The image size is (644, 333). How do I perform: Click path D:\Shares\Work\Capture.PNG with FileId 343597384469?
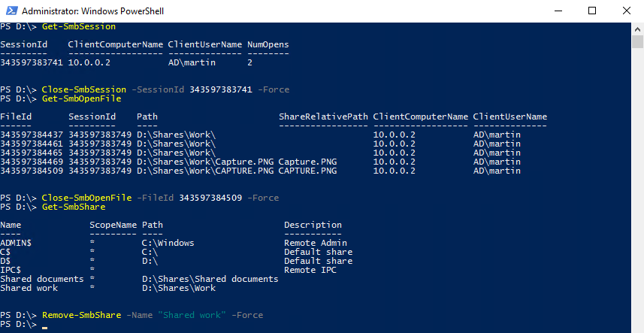(x=205, y=162)
